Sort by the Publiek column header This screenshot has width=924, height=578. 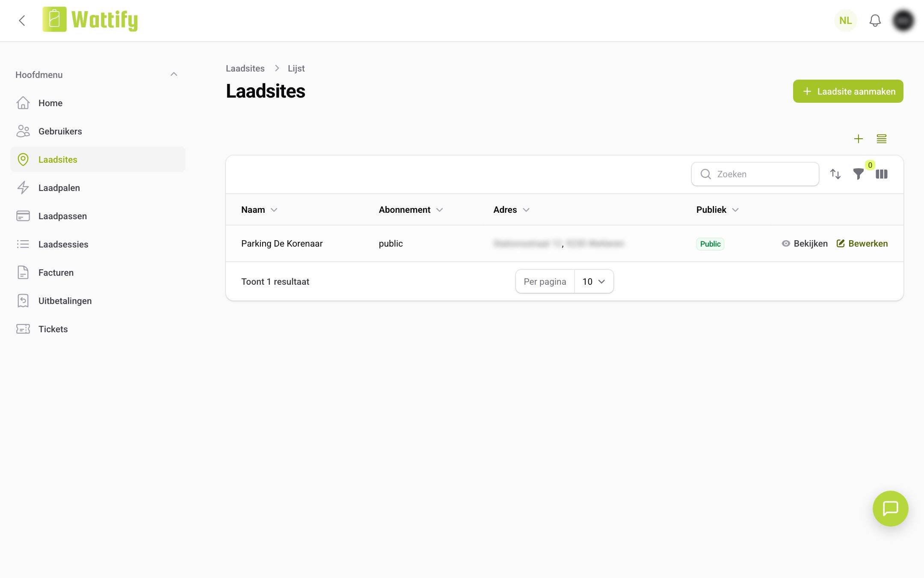[717, 210]
